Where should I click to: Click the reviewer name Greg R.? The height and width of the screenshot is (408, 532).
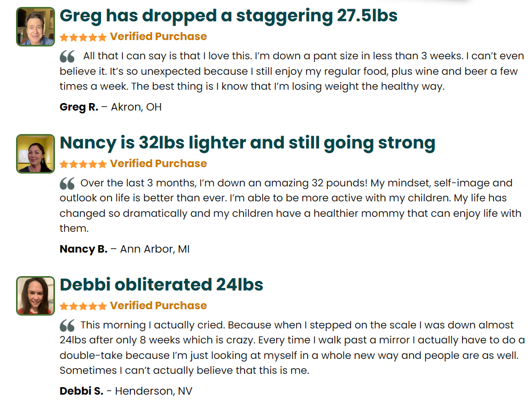(x=79, y=107)
